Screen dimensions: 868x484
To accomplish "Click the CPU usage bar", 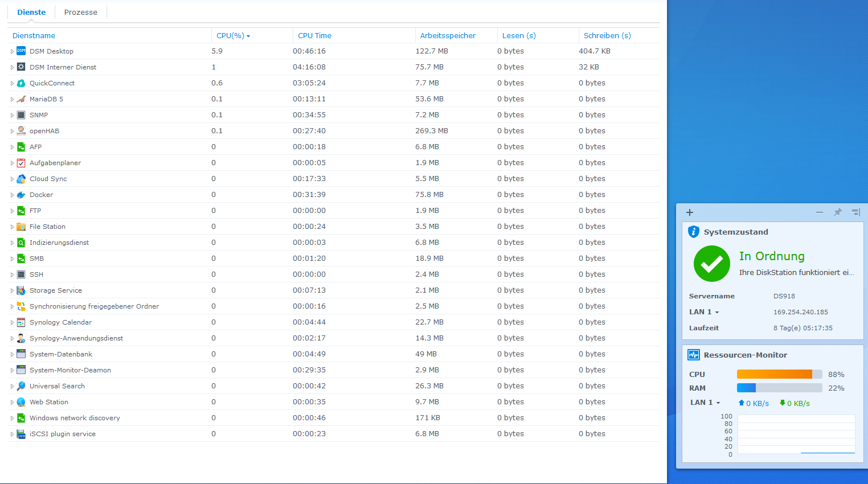I will [x=780, y=374].
